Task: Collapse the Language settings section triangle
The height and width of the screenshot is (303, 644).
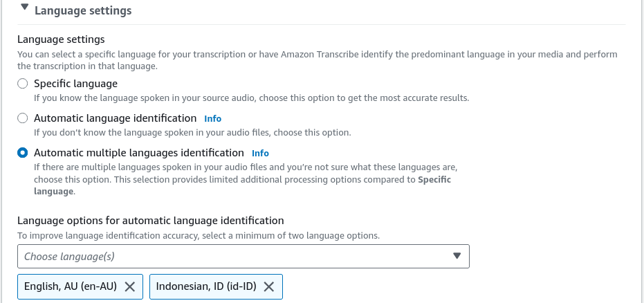Action: point(25,7)
